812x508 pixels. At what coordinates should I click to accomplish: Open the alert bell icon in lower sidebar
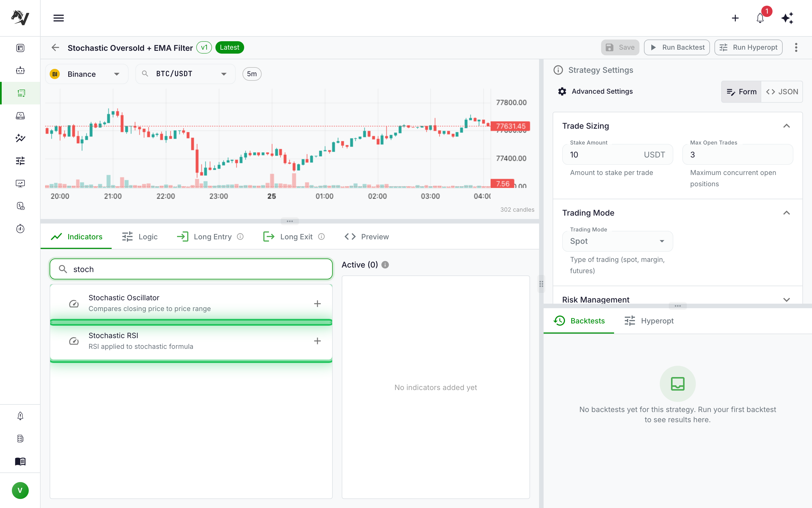[x=20, y=416]
